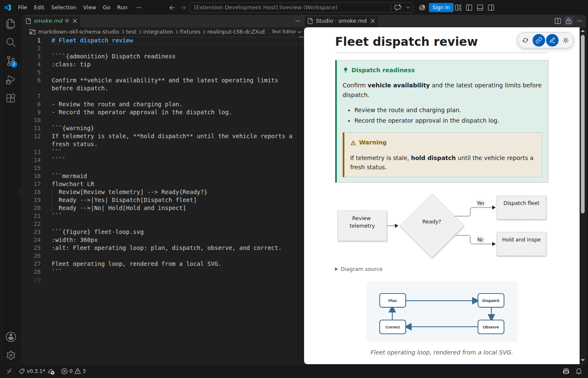
Task: Open the Accounts menu in activity bar
Action: coord(11,337)
